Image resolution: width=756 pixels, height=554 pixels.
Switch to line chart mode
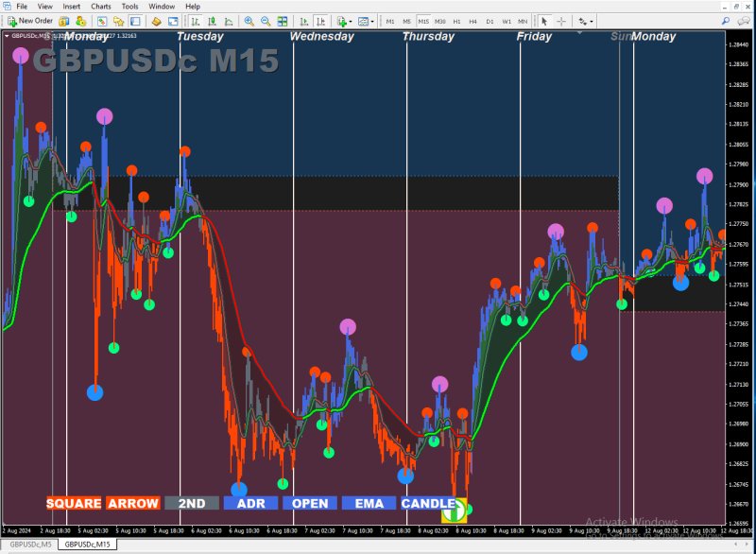(x=229, y=21)
